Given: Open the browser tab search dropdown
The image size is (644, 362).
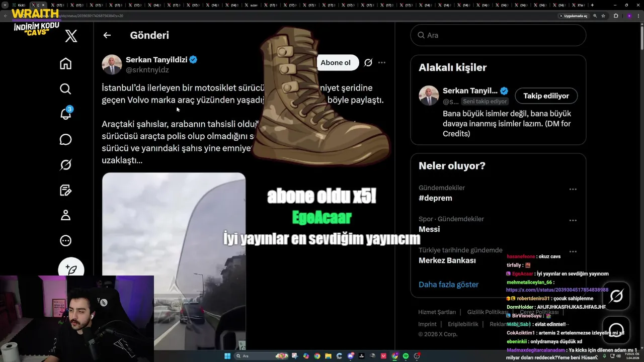Looking at the screenshot, I should click(5, 5).
